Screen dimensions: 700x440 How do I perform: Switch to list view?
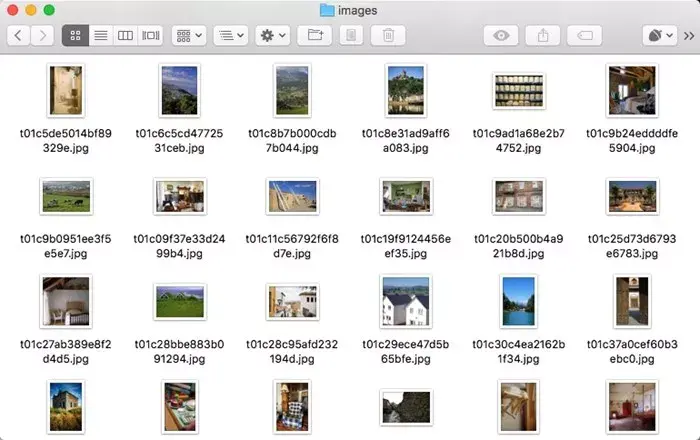[x=100, y=35]
